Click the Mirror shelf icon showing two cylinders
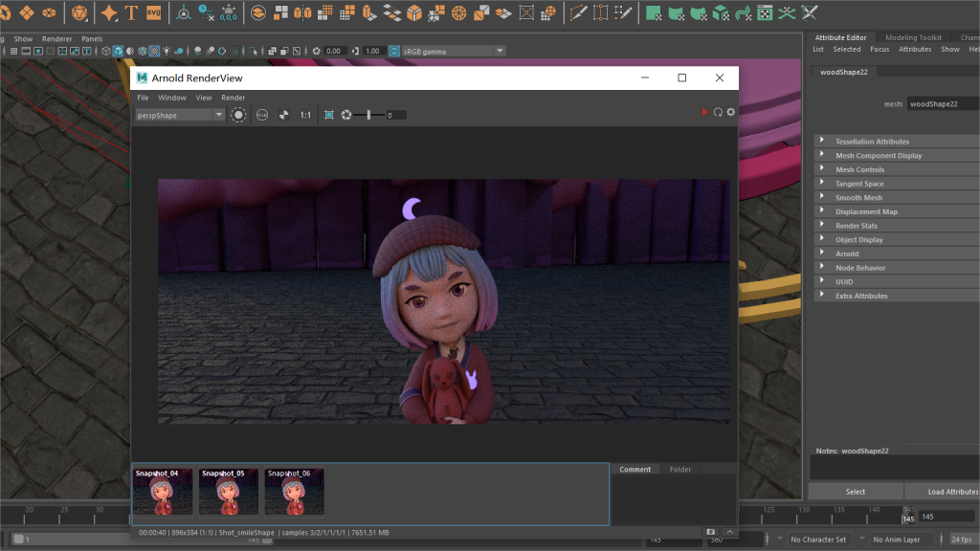 (x=302, y=12)
